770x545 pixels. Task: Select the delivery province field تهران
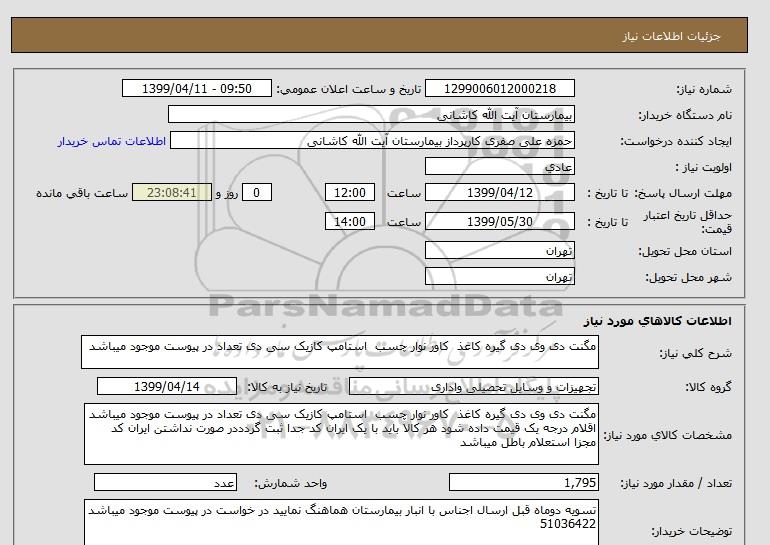coord(499,250)
